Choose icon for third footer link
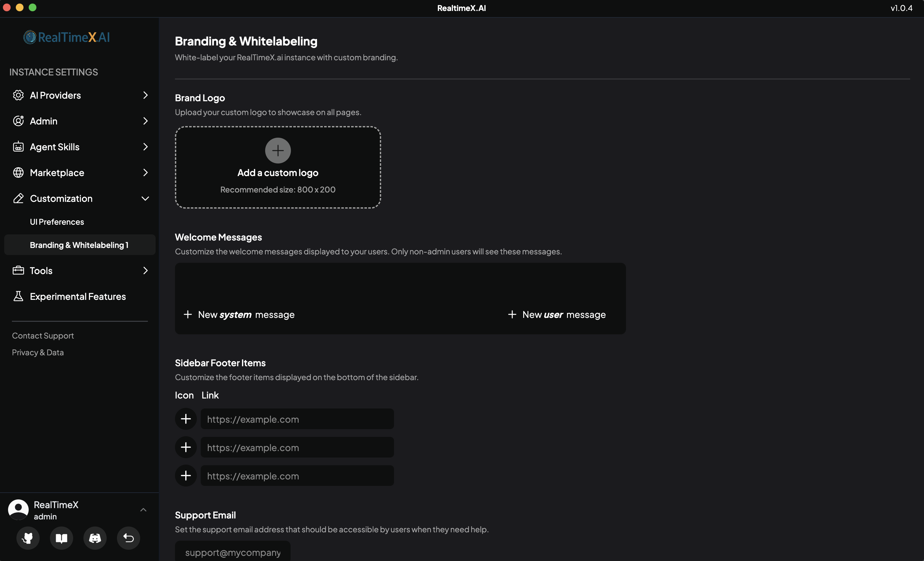 186,476
